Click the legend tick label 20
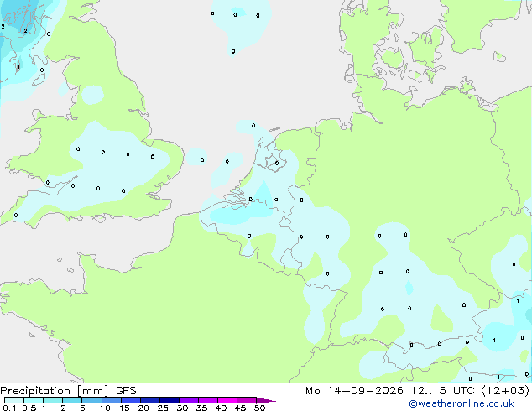Screen dimensions: 532x411 (x=143, y=408)
